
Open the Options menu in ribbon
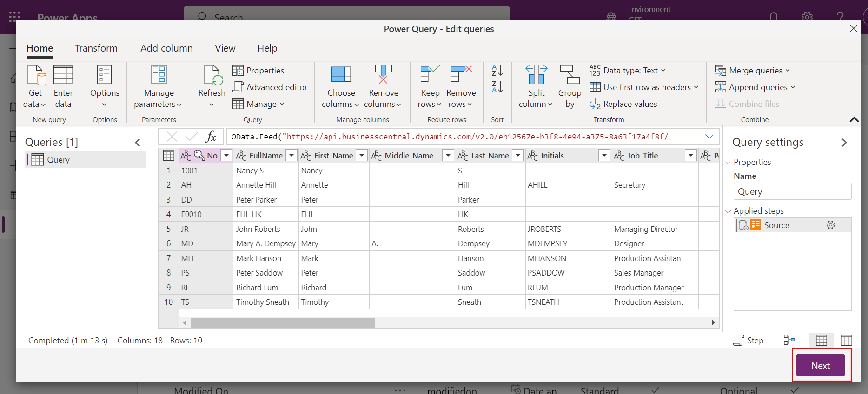click(x=105, y=87)
